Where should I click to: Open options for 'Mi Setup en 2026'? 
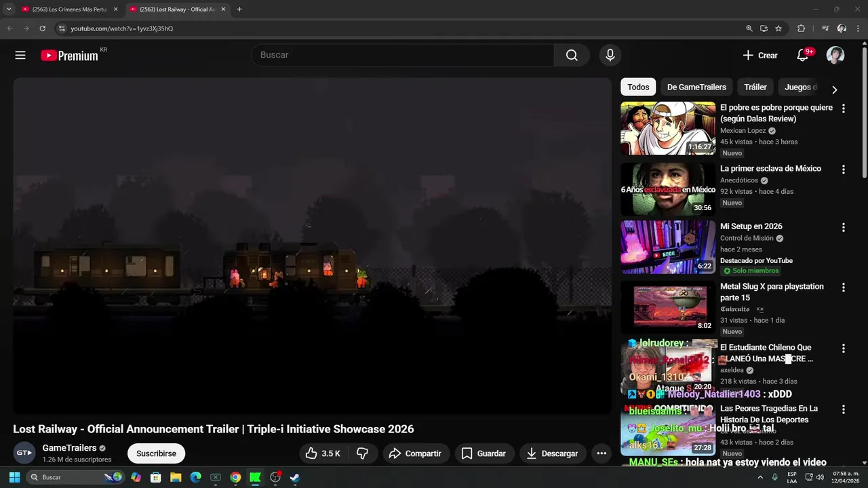coord(844,228)
